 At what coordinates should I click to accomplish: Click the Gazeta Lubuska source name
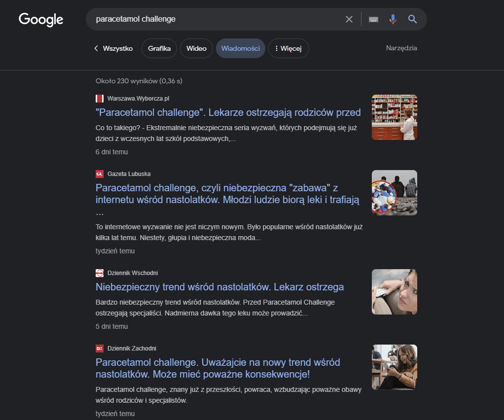coord(129,174)
